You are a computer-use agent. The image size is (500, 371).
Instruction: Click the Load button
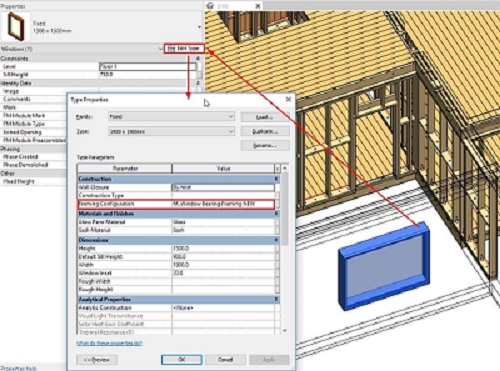[265, 117]
